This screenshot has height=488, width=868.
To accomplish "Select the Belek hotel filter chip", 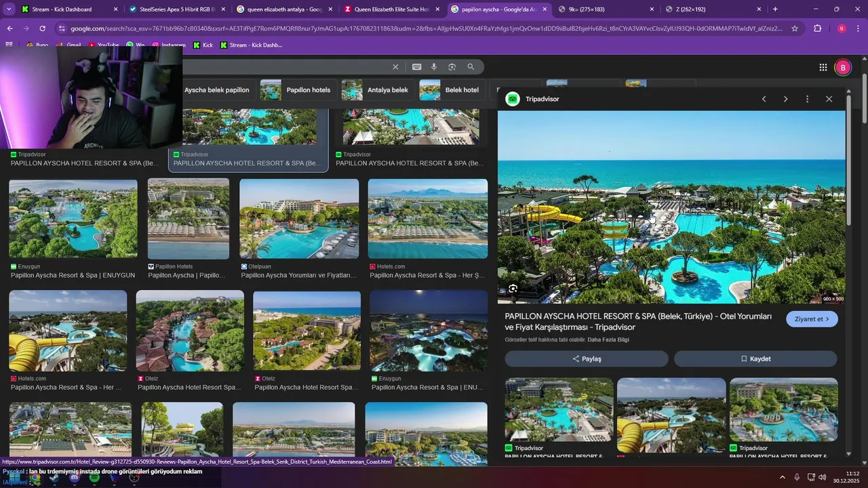I will click(450, 89).
